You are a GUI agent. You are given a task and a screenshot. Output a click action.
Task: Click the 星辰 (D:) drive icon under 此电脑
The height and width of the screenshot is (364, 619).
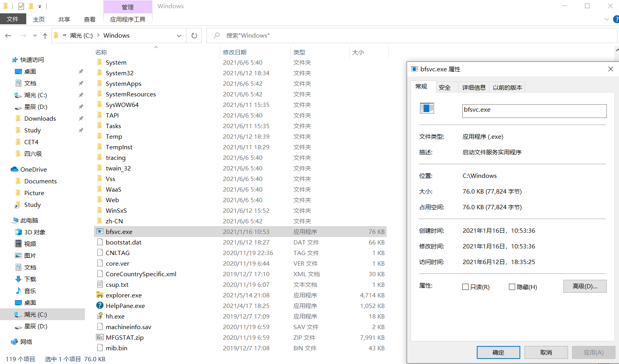[x=18, y=326]
